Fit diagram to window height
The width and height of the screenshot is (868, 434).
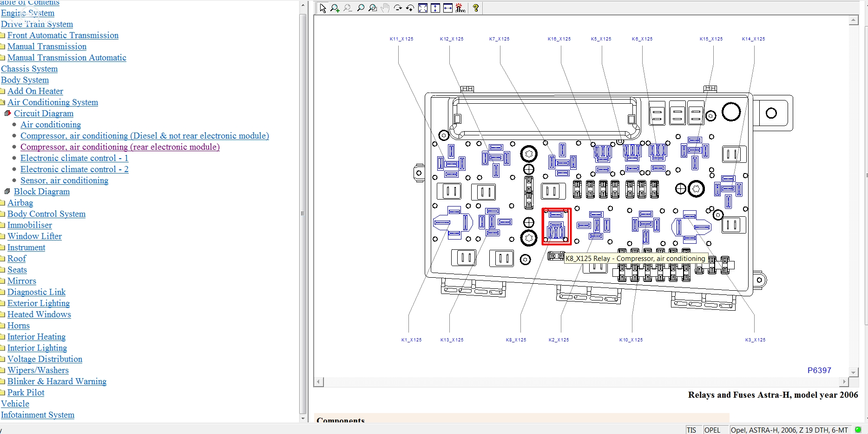[435, 8]
